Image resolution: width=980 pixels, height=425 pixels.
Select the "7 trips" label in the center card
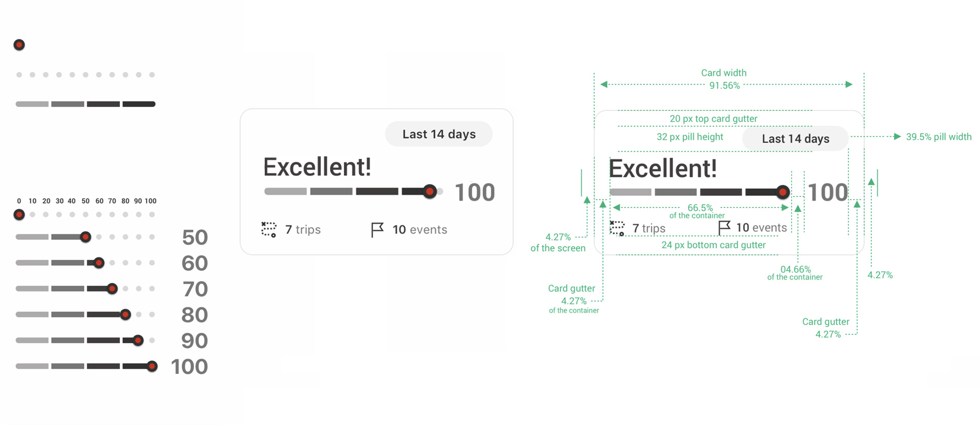303,230
